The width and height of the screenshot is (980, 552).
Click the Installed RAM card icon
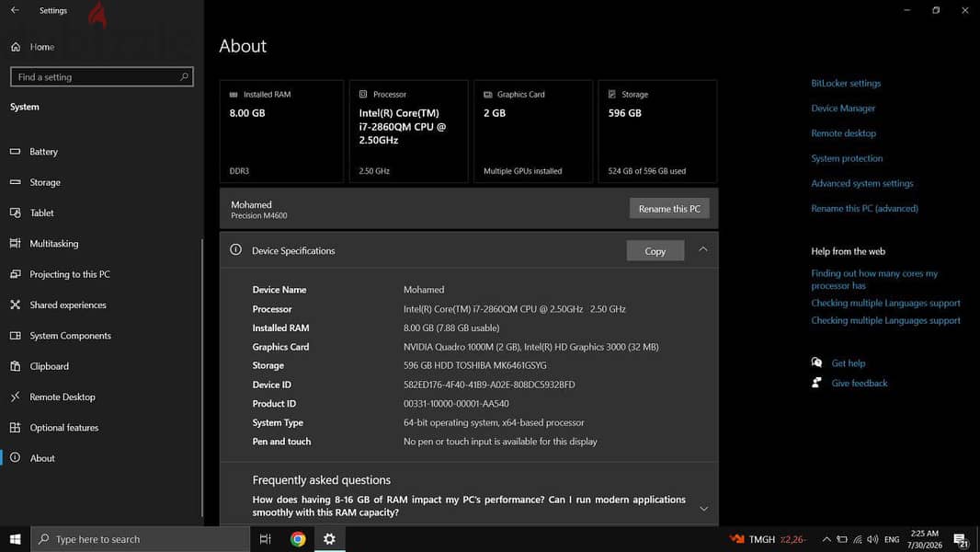click(234, 95)
